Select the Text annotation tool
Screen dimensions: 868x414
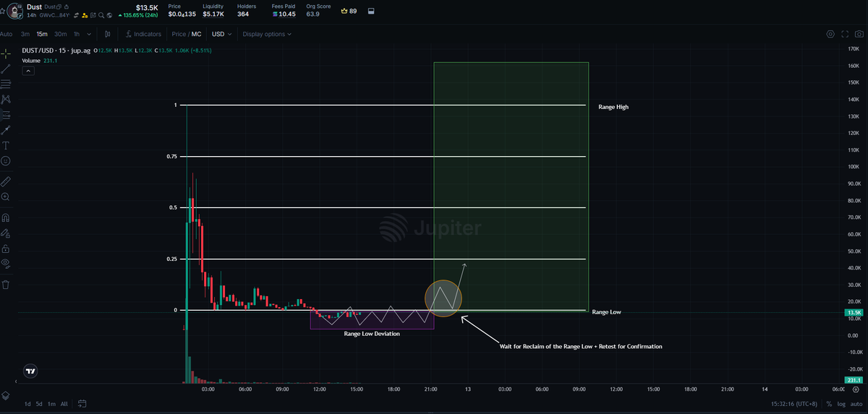[6, 145]
